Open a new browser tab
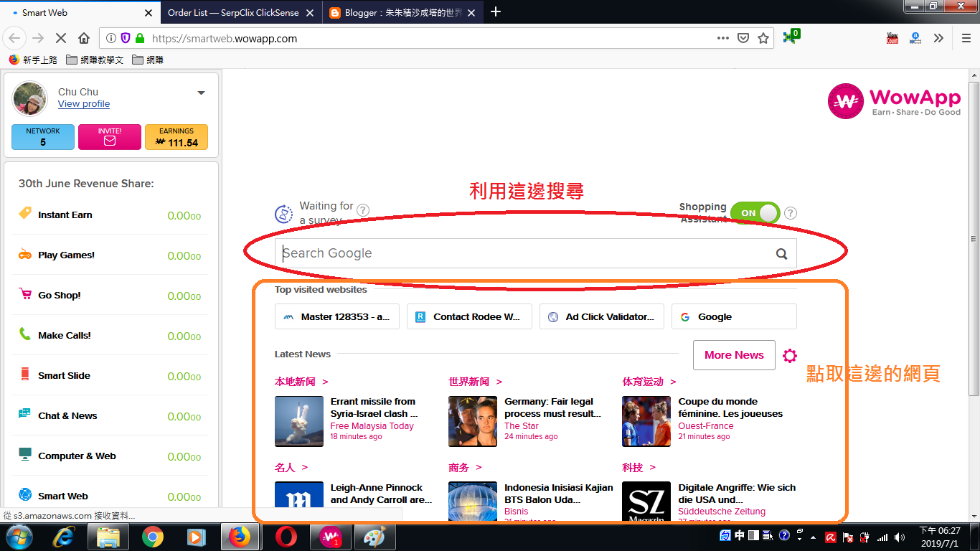This screenshot has width=980, height=551. (495, 11)
